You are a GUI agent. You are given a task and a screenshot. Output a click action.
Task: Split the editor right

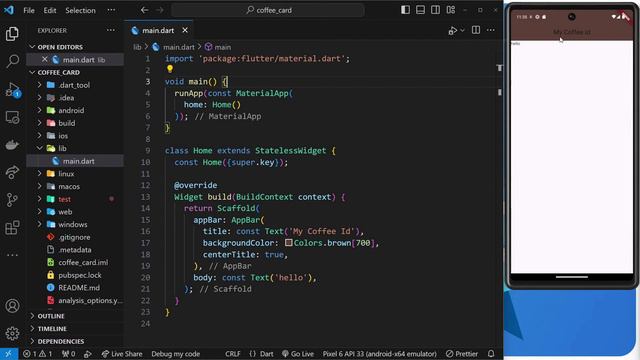pos(476,30)
